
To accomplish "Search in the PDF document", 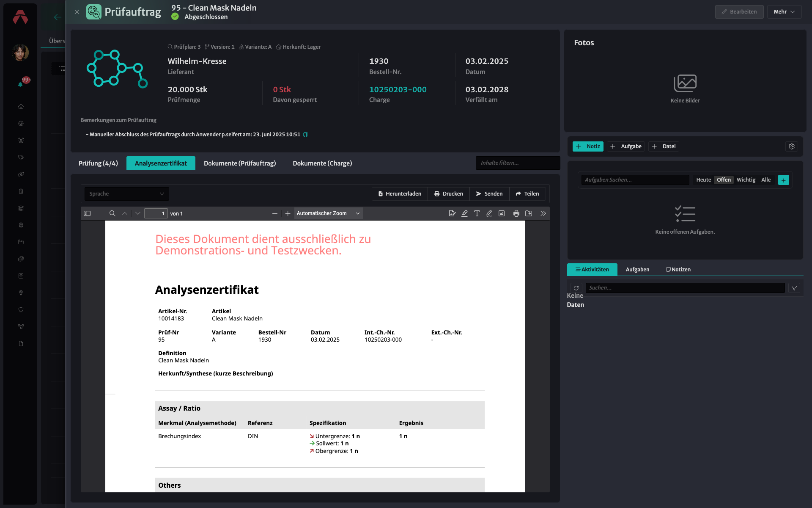I will tap(112, 213).
